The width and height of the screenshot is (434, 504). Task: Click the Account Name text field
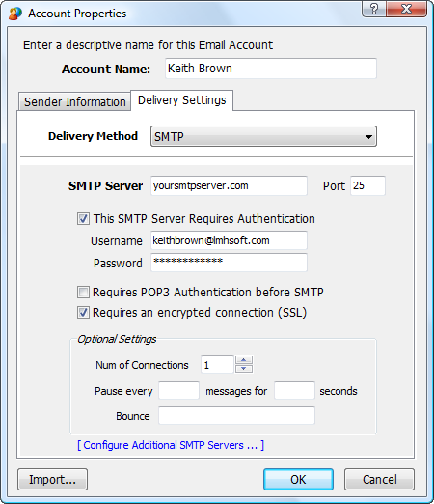271,69
